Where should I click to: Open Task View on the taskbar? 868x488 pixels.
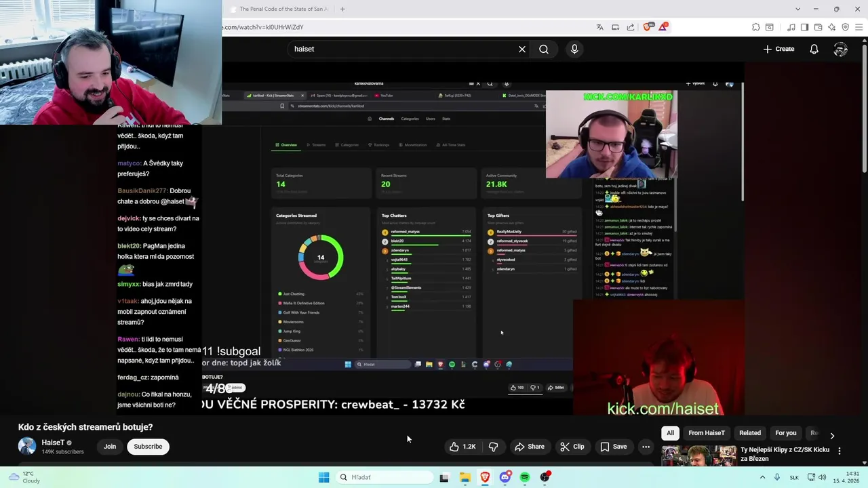(x=444, y=477)
